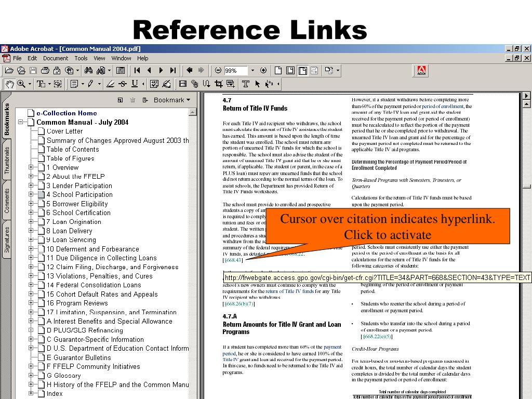Switch to the Comments tab
The width and height of the screenshot is (532, 399).
point(6,201)
